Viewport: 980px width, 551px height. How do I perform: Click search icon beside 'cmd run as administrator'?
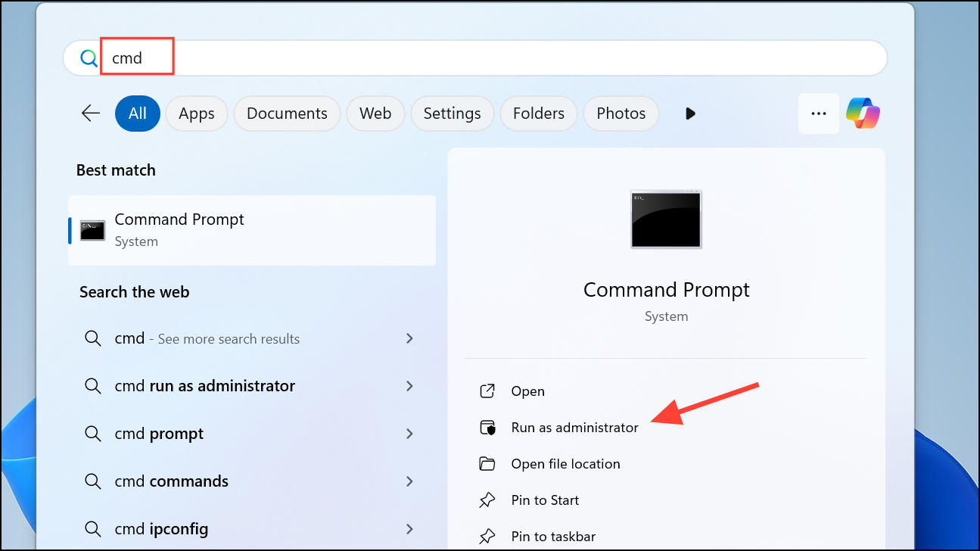(93, 386)
